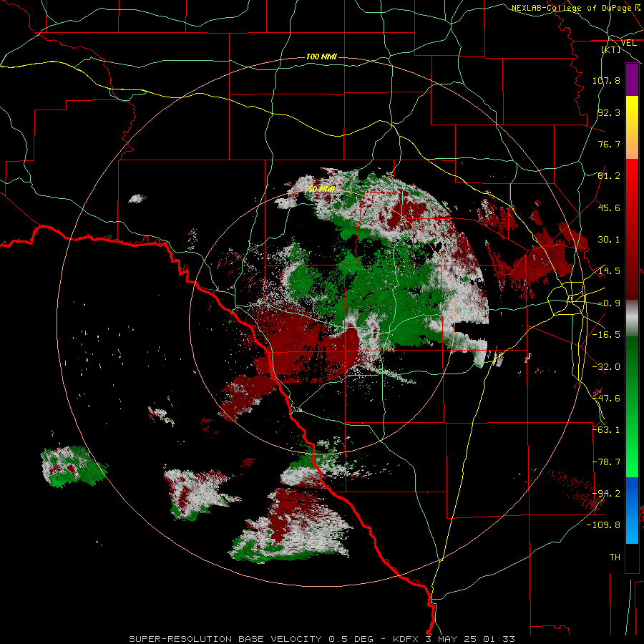Select the -16.5 legend value
This screenshot has height=644, width=644.
point(606,335)
